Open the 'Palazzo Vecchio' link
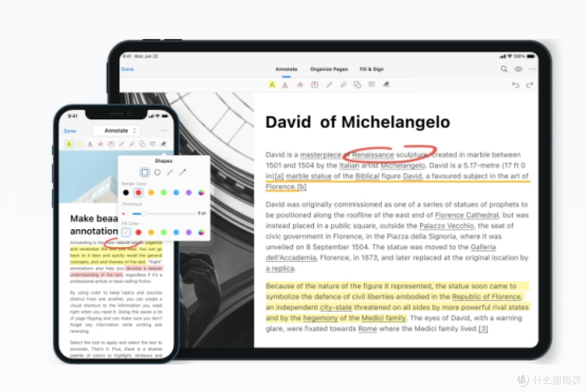Image resolution: width=586 pixels, height=392 pixels. tap(446, 226)
